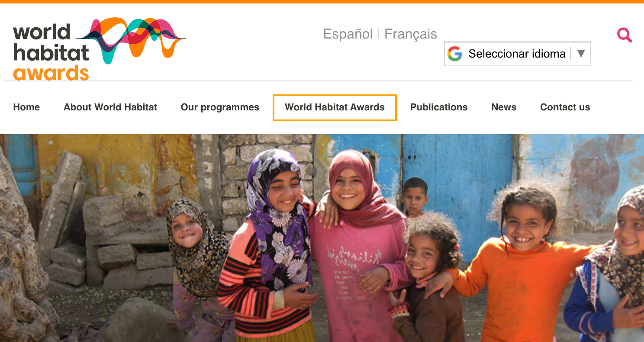
Task: Click the colorful wave logo graphic
Action: pyautogui.click(x=131, y=40)
